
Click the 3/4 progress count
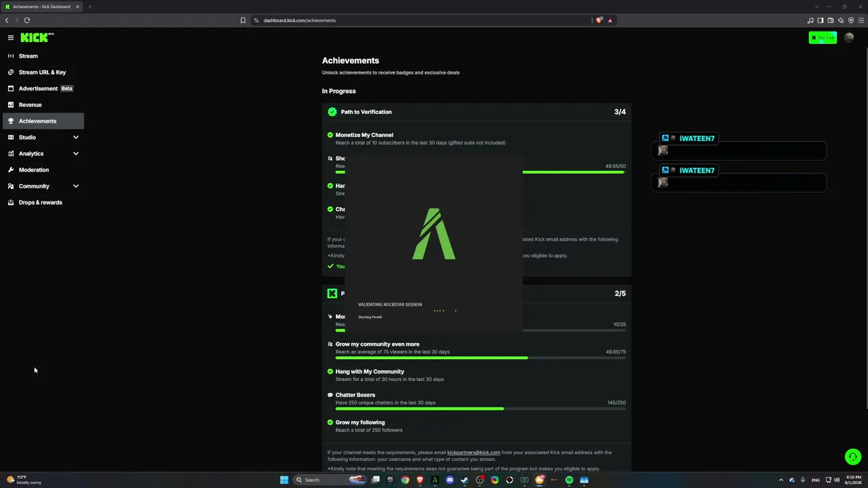tap(620, 112)
